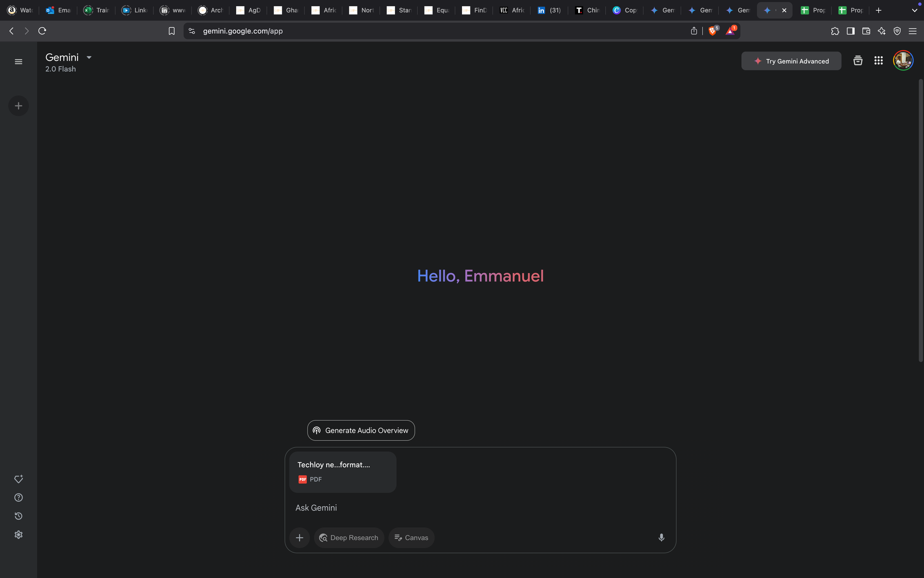Start a new chat with plus icon
Image resolution: width=924 pixels, height=578 pixels.
pyautogui.click(x=18, y=106)
